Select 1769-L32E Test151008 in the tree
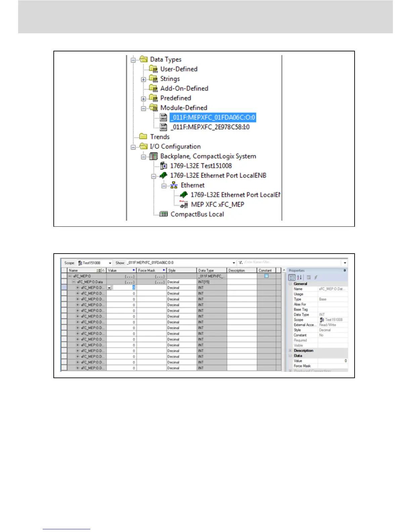The image size is (411, 532). 201,166
